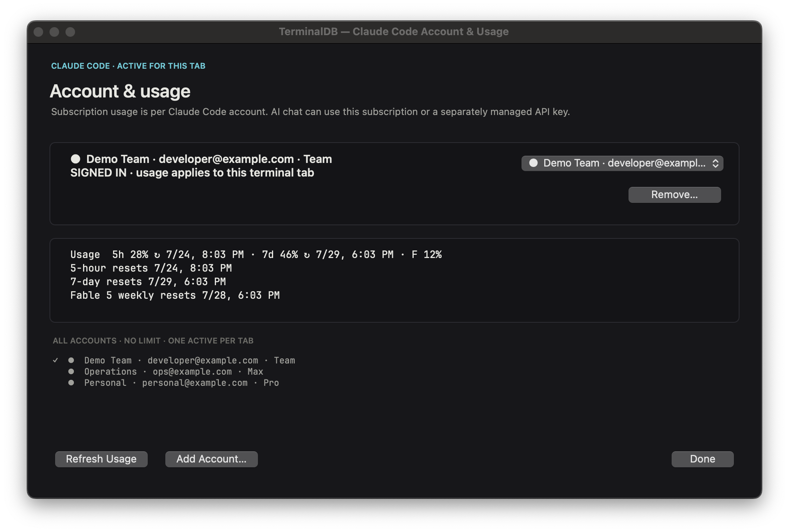Click '7-day resets 7/29, 6:03 PM' line

pos(148,282)
